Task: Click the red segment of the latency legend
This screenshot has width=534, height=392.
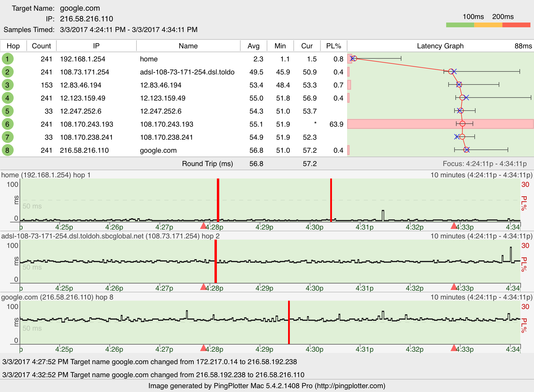Action: coord(516,25)
